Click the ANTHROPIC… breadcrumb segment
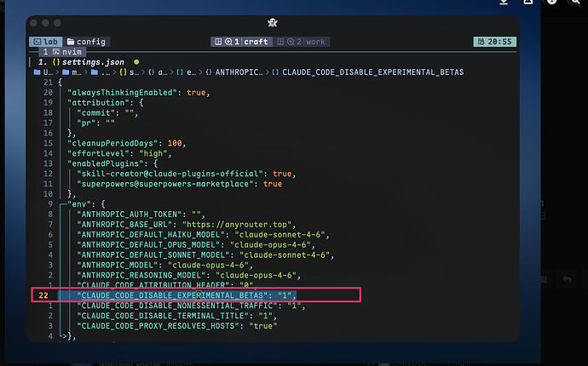588x366 pixels. pyautogui.click(x=234, y=72)
